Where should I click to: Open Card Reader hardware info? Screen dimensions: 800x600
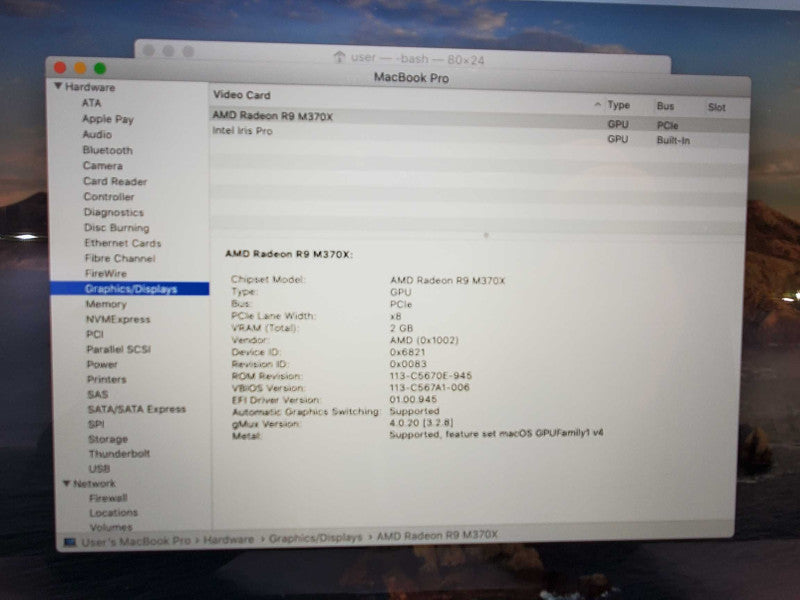[115, 181]
